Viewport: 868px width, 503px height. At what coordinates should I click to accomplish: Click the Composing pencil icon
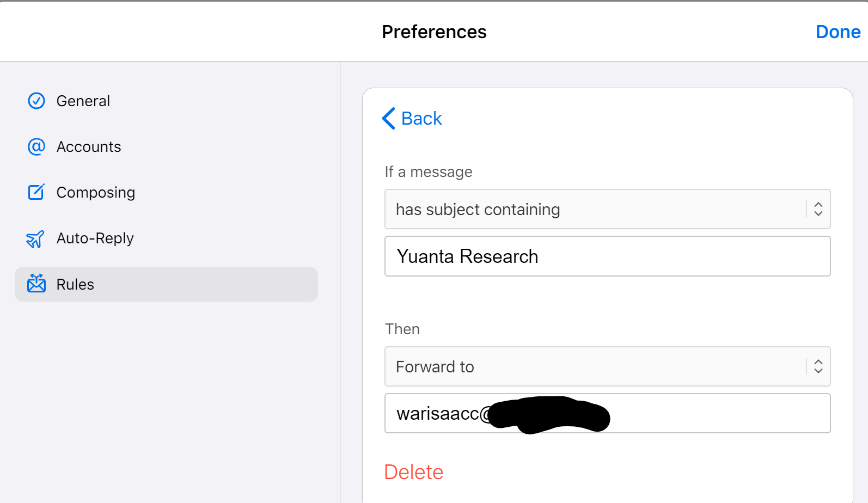pos(36,192)
